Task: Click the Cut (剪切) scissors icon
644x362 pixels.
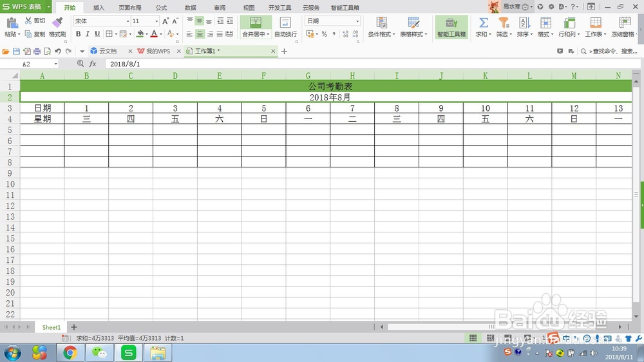Action: pos(28,21)
